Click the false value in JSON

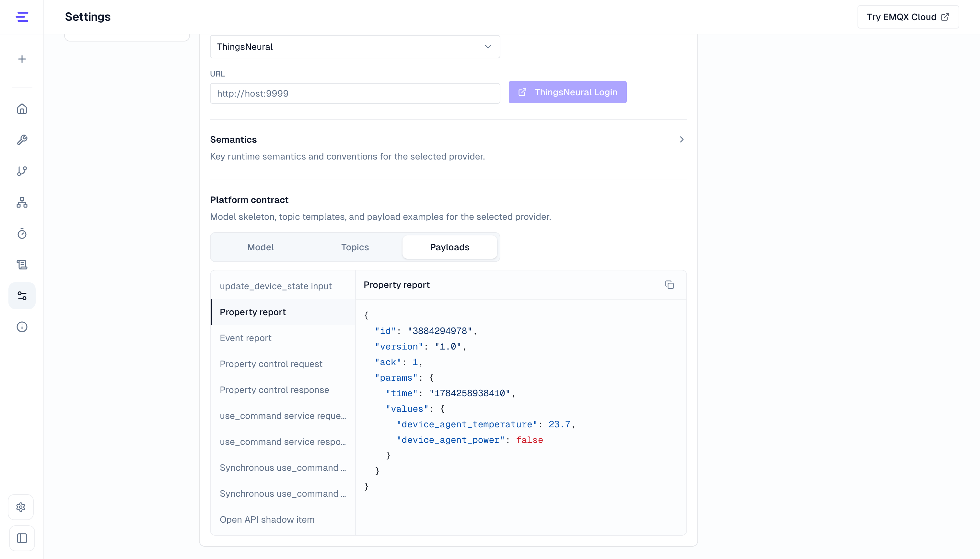(x=529, y=440)
